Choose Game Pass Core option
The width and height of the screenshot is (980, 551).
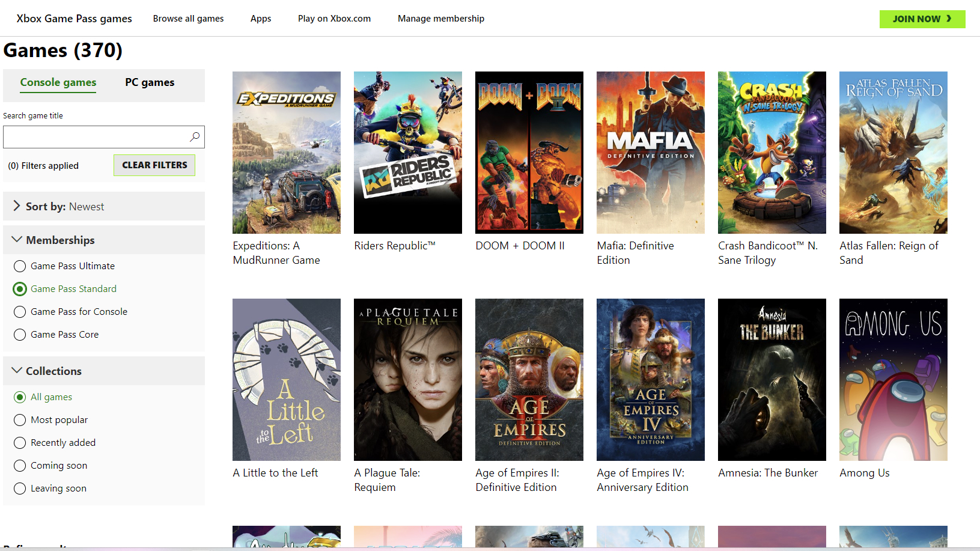[x=20, y=335]
